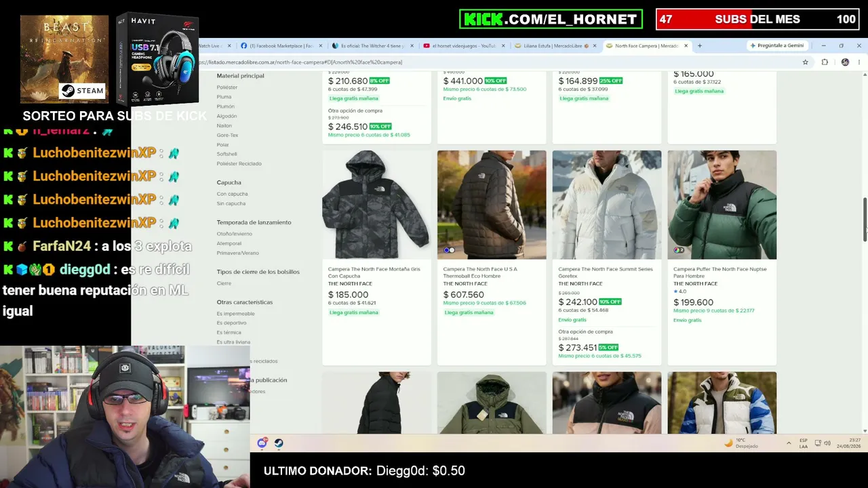Image resolution: width=868 pixels, height=488 pixels.
Task: Filter by Pluma material
Action: pyautogui.click(x=224, y=97)
